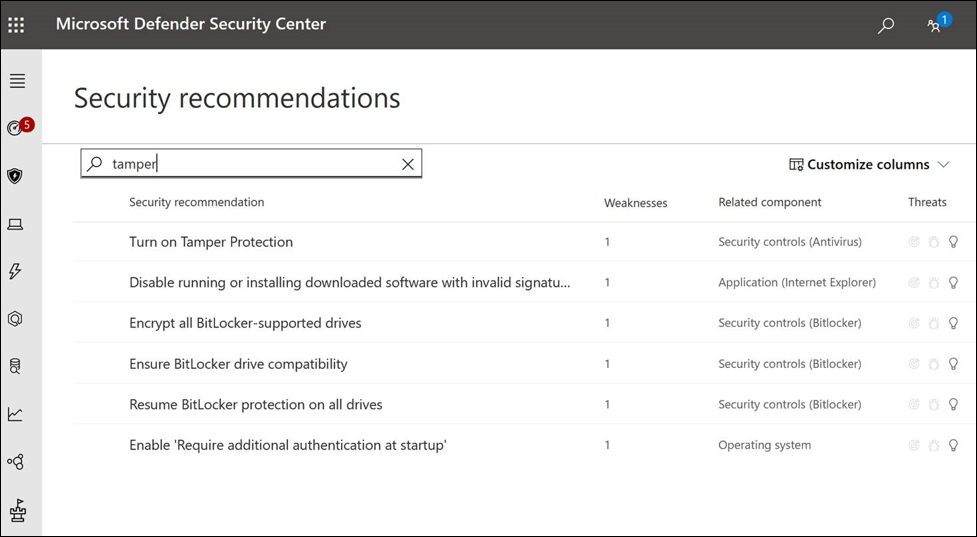Open Customize columns

pyautogui.click(x=869, y=164)
